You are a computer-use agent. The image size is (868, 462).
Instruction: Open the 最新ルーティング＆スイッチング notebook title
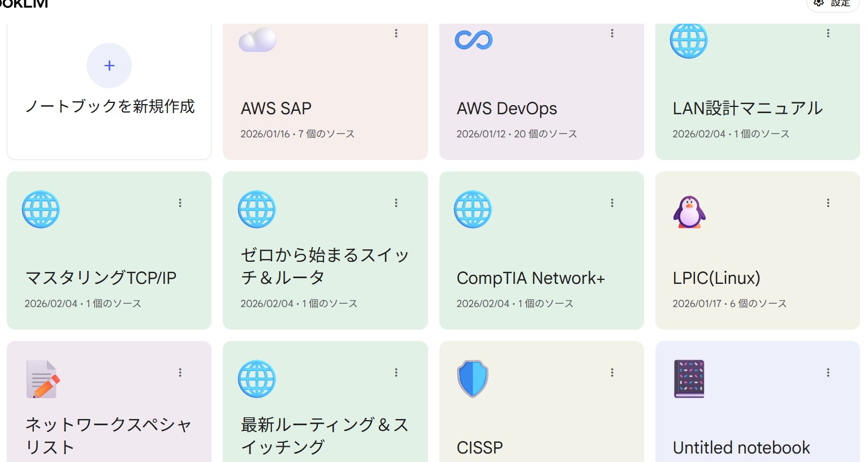[x=325, y=435]
